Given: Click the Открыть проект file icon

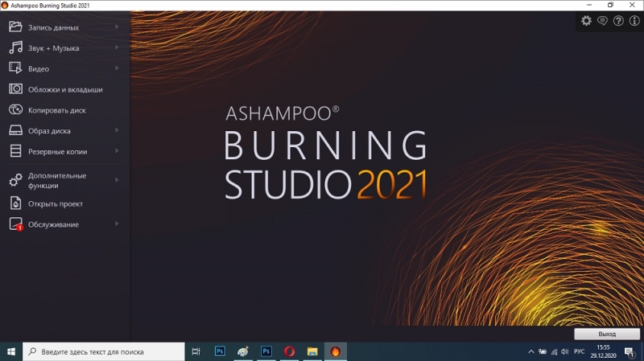Looking at the screenshot, I should click(15, 203).
